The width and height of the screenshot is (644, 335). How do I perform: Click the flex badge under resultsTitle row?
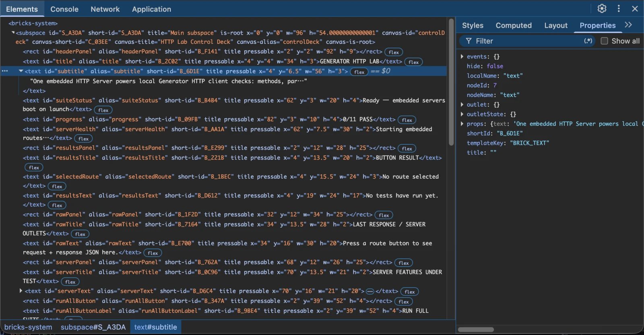coord(34,168)
